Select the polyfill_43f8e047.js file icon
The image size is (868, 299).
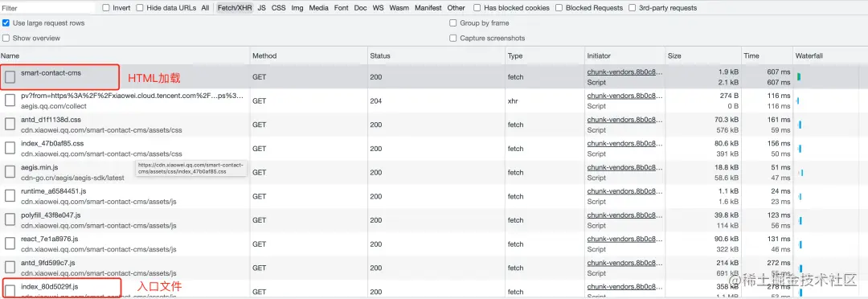(10, 219)
